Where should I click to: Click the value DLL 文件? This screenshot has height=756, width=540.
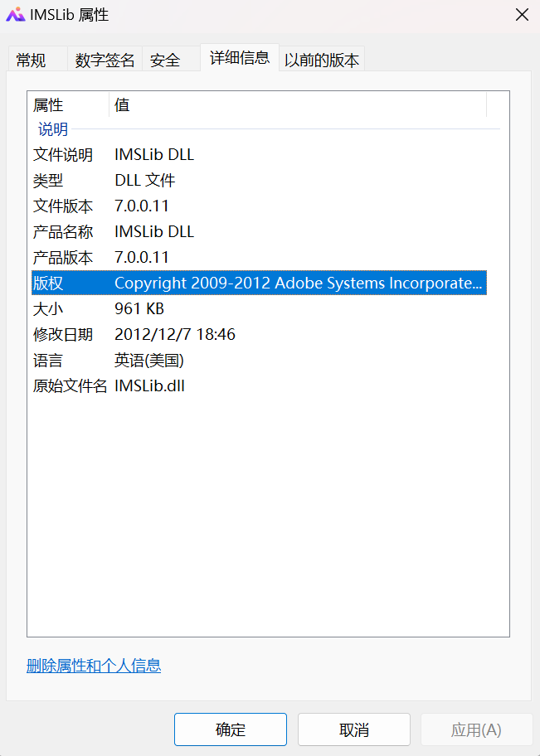[145, 181]
